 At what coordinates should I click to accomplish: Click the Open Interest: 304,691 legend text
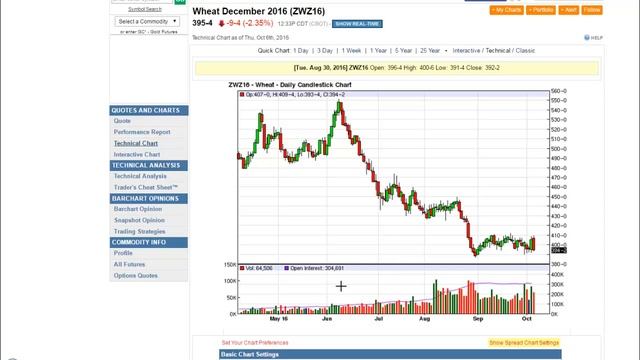click(317, 268)
